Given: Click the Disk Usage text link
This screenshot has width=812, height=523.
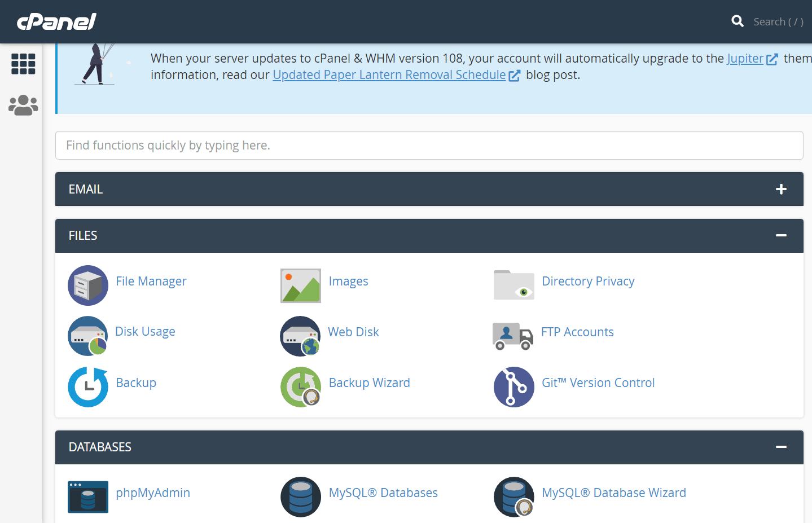Looking at the screenshot, I should pyautogui.click(x=145, y=331).
